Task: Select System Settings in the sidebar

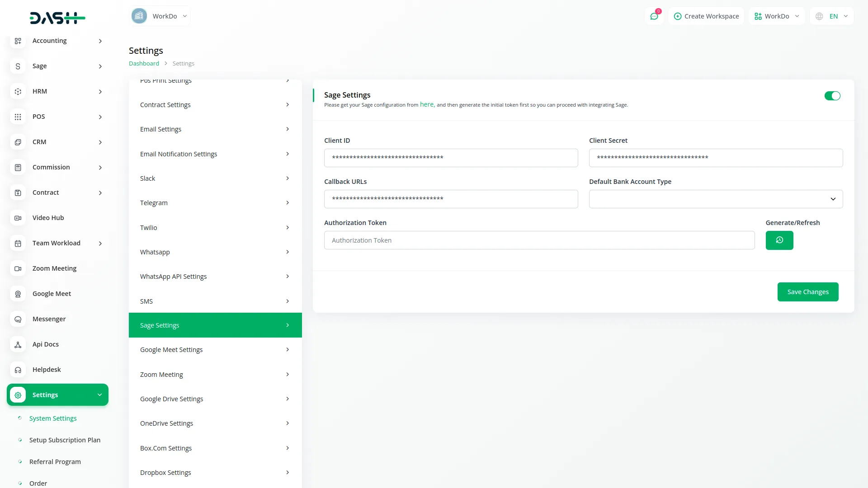Action: [x=52, y=418]
